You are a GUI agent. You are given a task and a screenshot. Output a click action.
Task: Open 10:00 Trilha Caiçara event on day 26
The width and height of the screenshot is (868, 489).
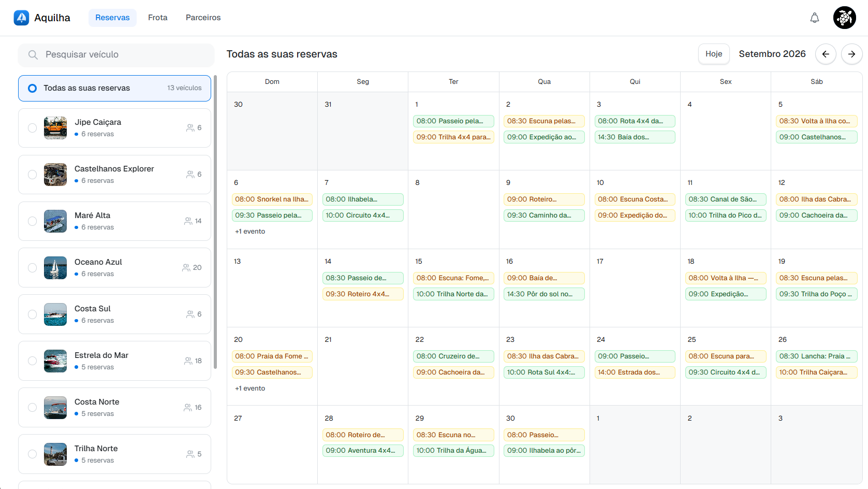point(817,372)
